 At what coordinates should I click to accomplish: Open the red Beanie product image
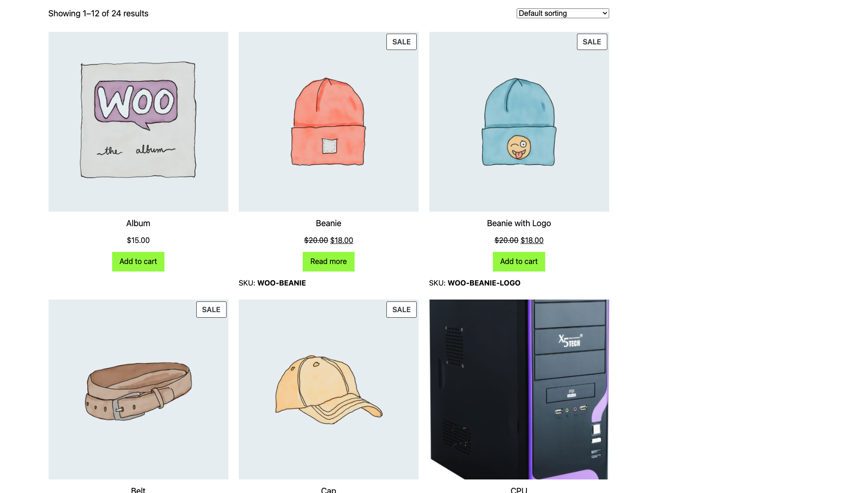pyautogui.click(x=328, y=121)
